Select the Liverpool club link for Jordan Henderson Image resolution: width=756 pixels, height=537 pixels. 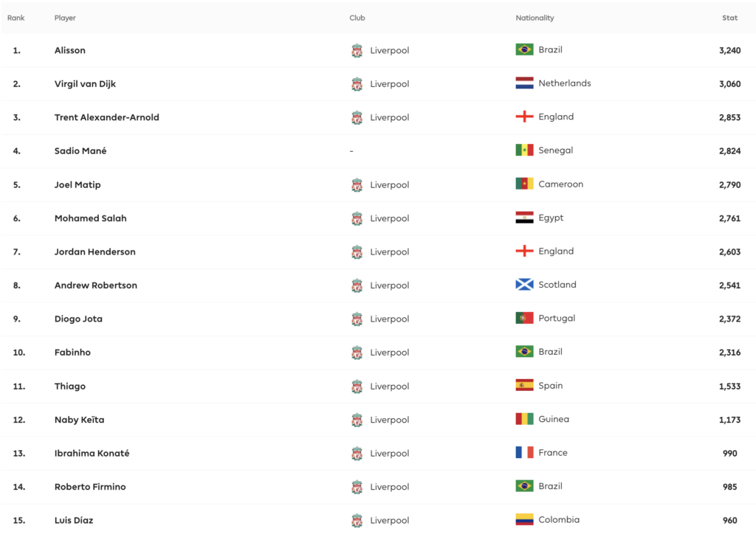click(390, 252)
